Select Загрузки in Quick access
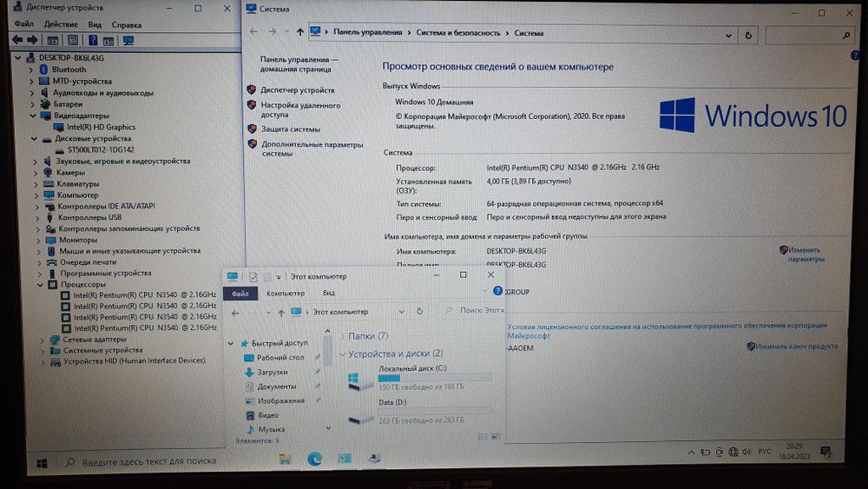 click(272, 372)
